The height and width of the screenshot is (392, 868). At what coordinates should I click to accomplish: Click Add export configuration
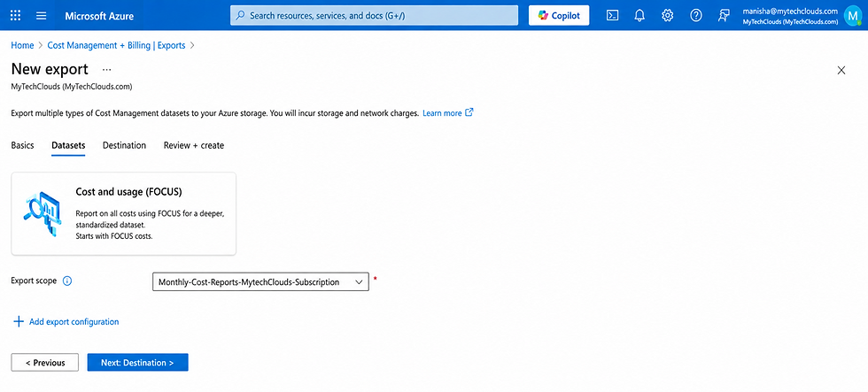[x=66, y=322]
